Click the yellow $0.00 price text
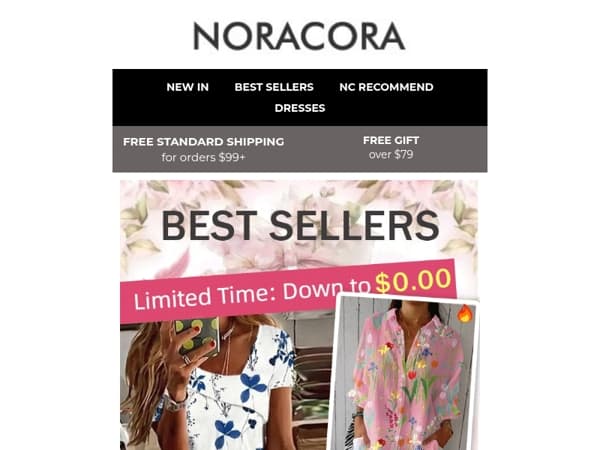The image size is (600, 450). [x=413, y=280]
